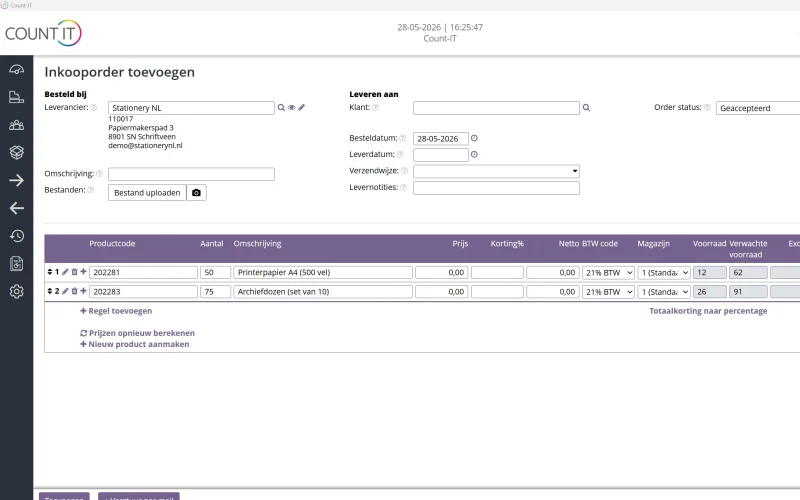Click supplier email demo@stationerynl.nl
Viewport: 800px width, 500px height.
(145, 145)
